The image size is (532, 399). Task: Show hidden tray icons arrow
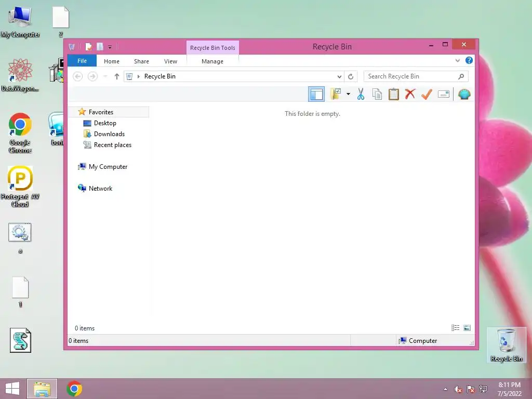(445, 389)
